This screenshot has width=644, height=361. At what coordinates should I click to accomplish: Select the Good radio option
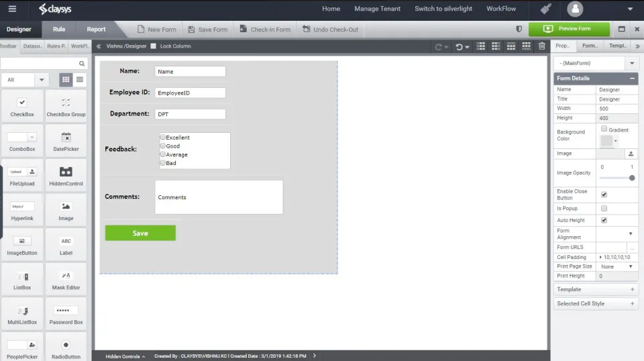[x=162, y=146]
